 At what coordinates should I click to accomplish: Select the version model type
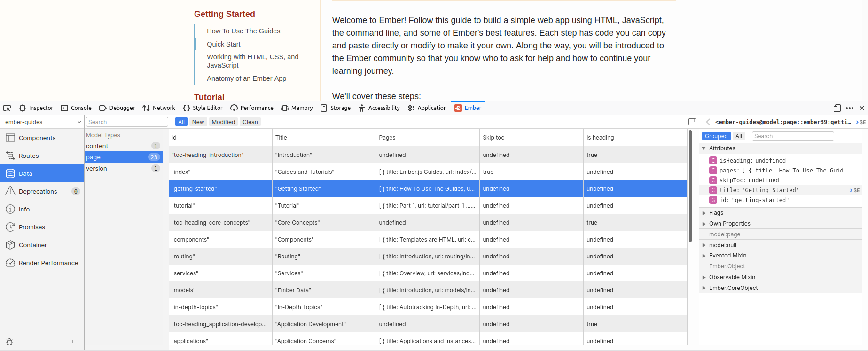click(x=124, y=169)
